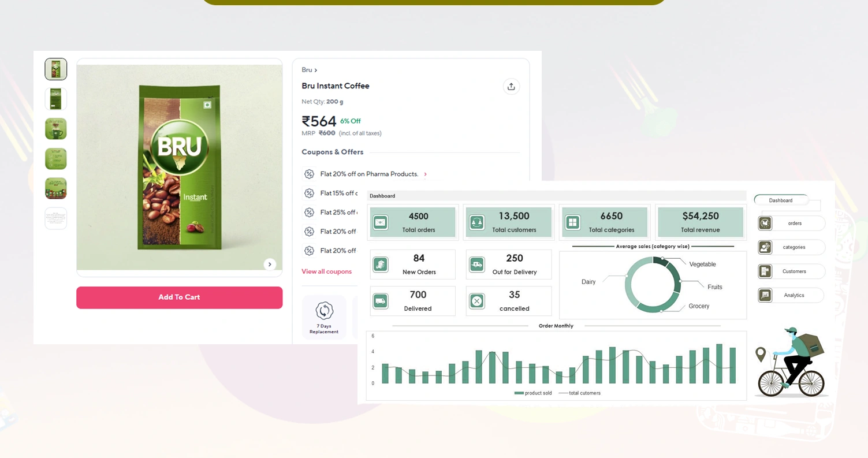Open View all coupons link
Screen dimensions: 868x458
point(326,271)
